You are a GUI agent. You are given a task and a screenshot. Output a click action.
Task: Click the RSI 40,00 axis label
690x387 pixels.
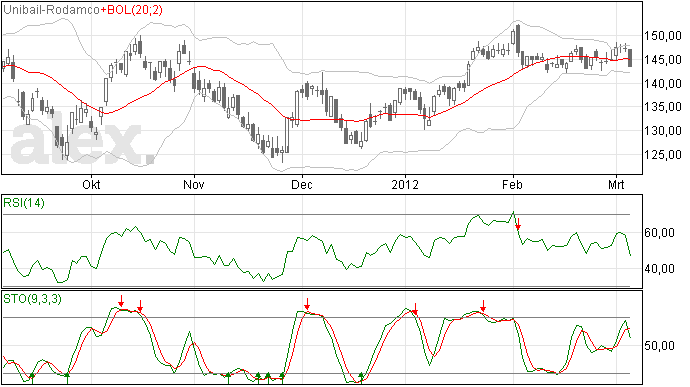[x=659, y=269]
